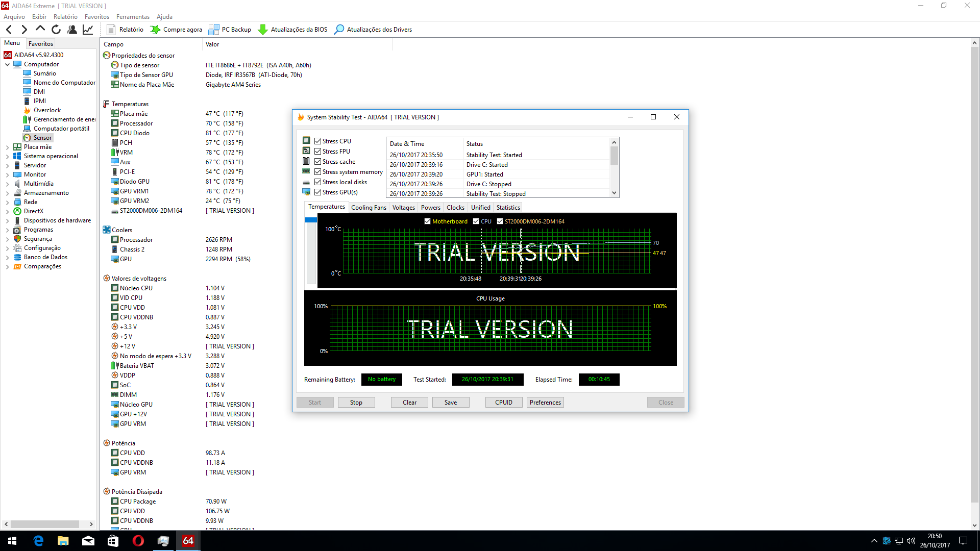Open the user icon in the toolbar
Image resolution: width=980 pixels, height=551 pixels.
click(72, 30)
